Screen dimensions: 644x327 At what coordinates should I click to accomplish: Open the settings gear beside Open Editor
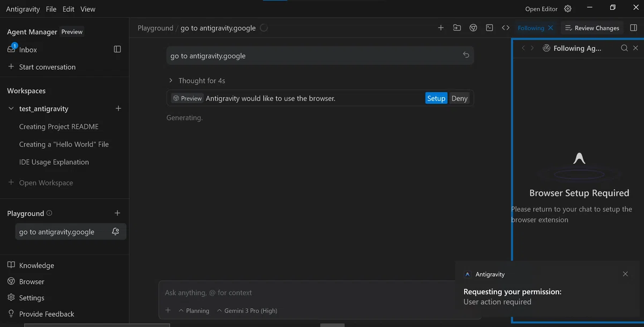[568, 9]
